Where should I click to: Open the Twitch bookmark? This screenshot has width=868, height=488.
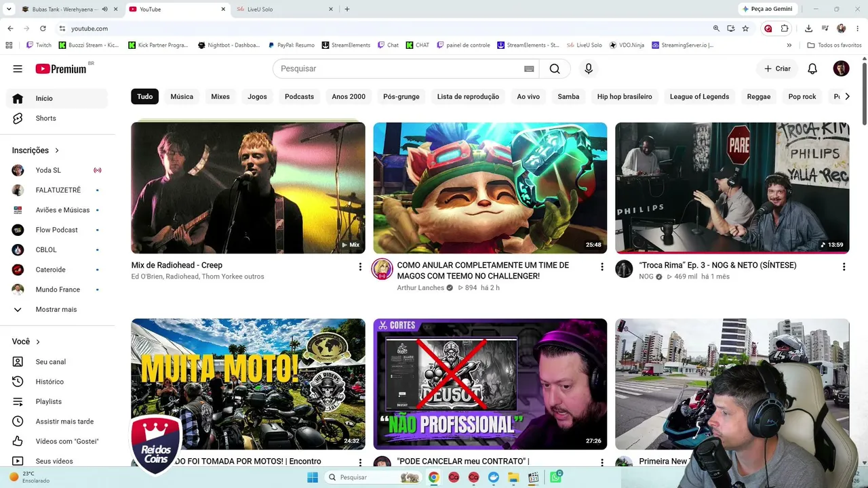pos(39,45)
